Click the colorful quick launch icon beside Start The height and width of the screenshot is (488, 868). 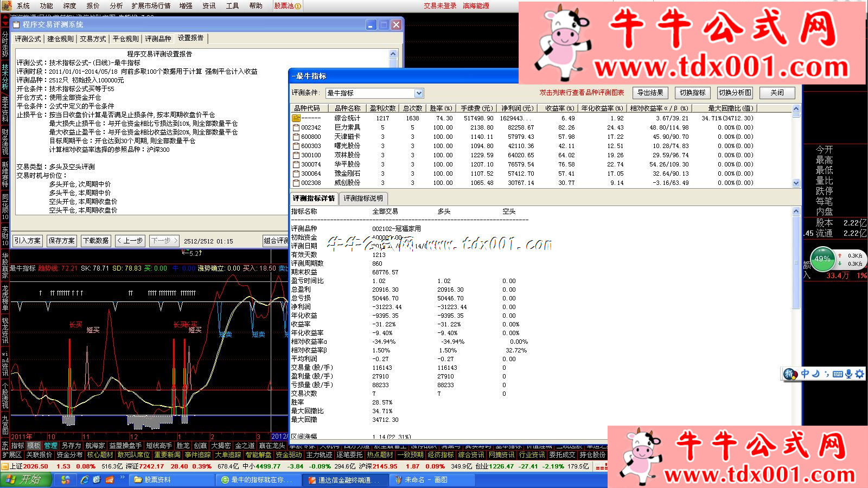pyautogui.click(x=65, y=480)
